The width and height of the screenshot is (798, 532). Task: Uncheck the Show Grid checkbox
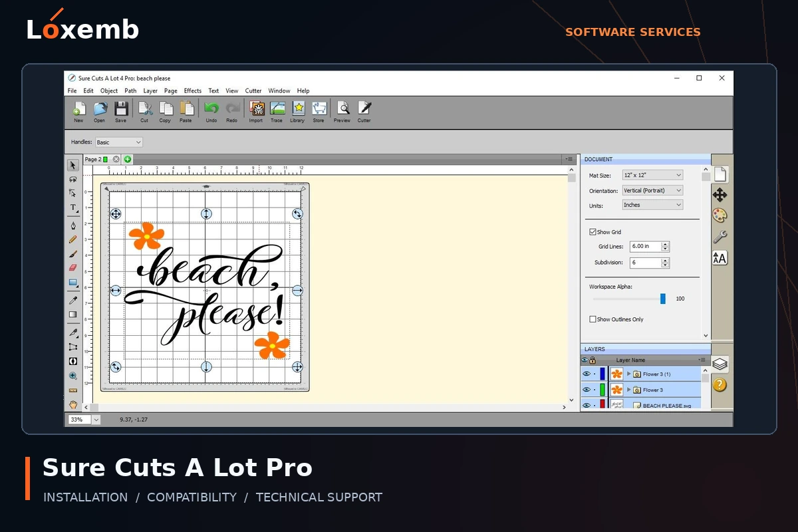click(x=593, y=232)
